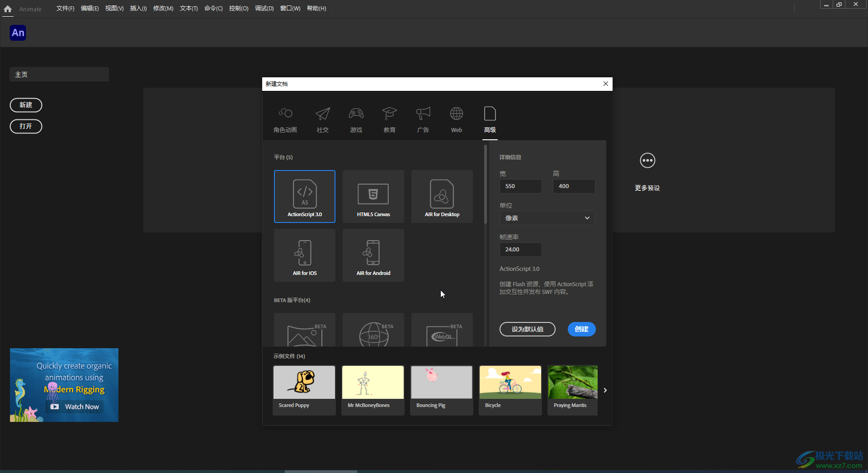The width and height of the screenshot is (868, 473).
Task: Switch to the 社交 preset tab
Action: point(323,120)
